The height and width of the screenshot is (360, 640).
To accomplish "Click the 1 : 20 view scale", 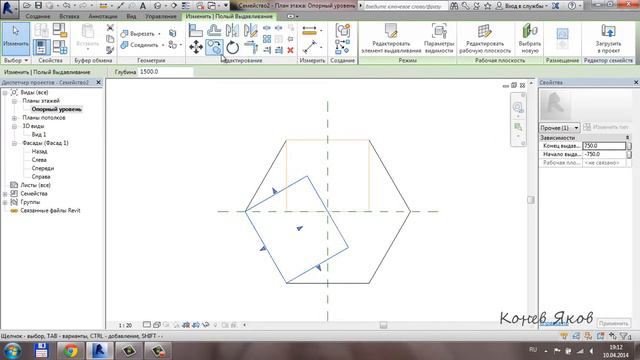I will [x=125, y=325].
